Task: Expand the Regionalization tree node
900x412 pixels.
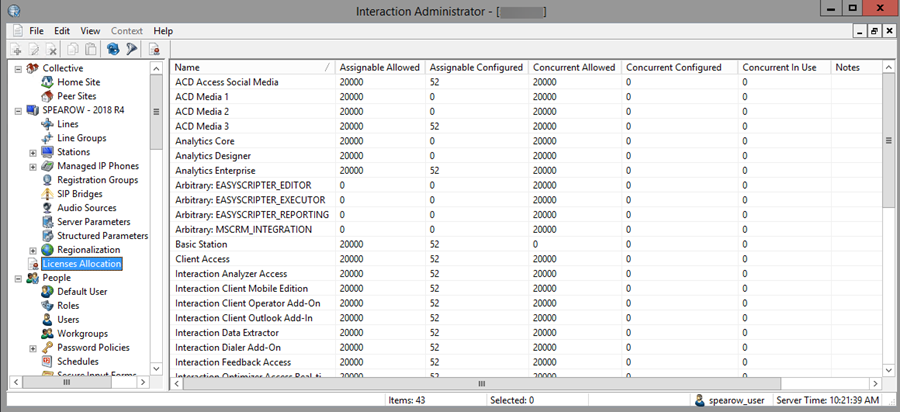Action: click(x=33, y=251)
